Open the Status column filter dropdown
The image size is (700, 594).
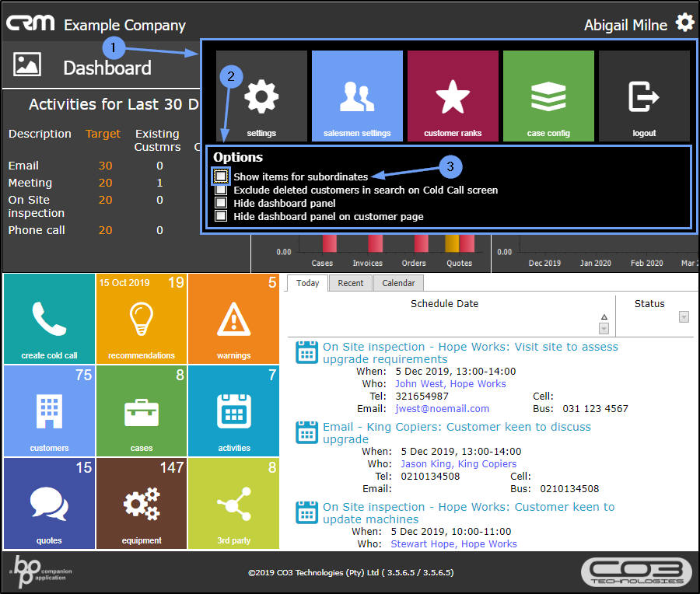click(684, 317)
